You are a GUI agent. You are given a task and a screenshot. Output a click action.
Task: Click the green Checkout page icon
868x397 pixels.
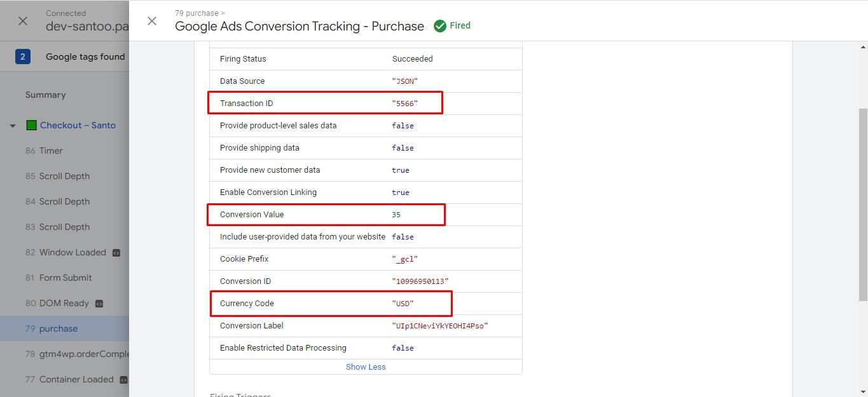(31, 125)
